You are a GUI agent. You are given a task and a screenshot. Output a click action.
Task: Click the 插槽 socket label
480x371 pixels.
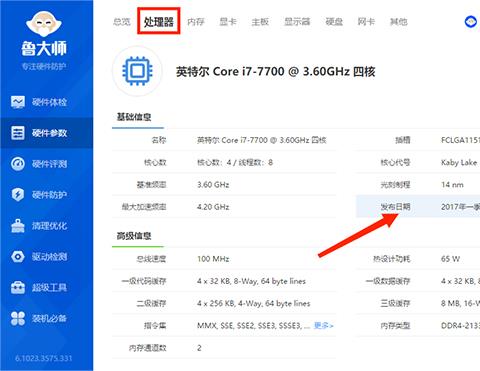click(403, 140)
